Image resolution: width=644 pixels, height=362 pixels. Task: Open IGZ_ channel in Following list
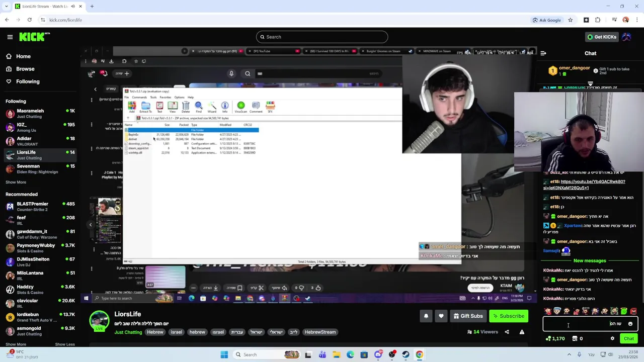coord(40,127)
